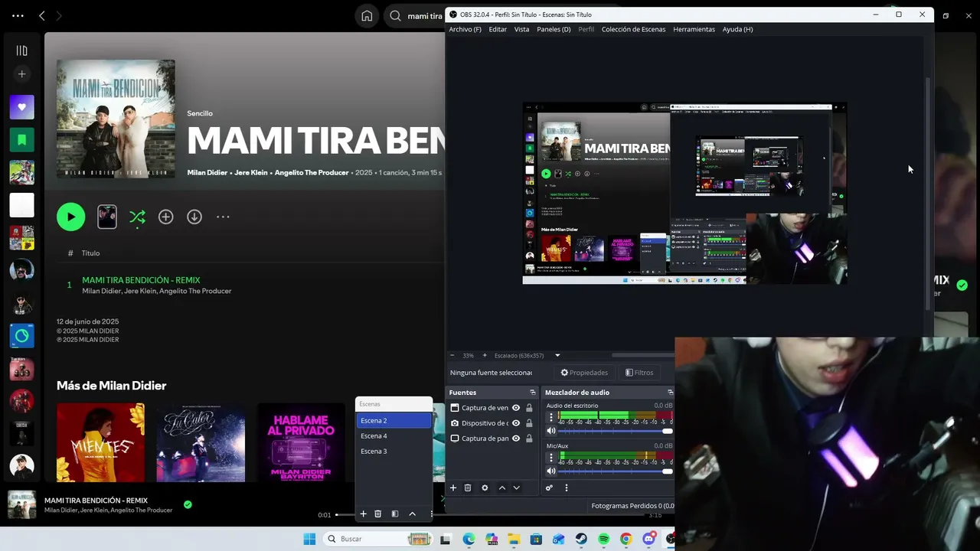Image resolution: width=980 pixels, height=551 pixels.
Task: Lock the Captura de ventana source
Action: point(529,408)
